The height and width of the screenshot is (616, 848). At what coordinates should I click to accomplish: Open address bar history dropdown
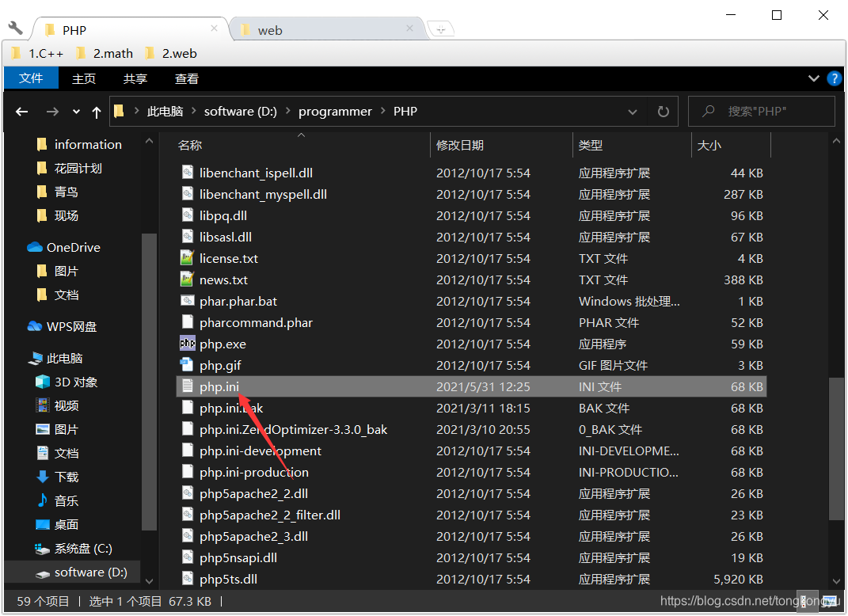pos(632,112)
